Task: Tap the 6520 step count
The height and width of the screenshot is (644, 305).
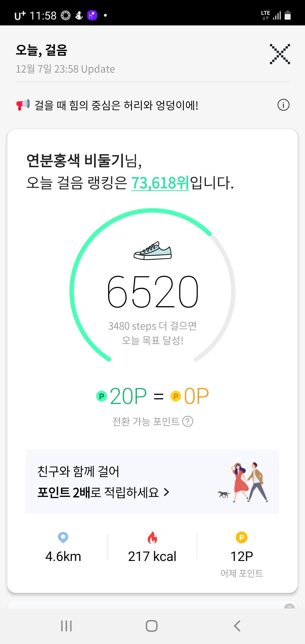Action: coord(152,292)
